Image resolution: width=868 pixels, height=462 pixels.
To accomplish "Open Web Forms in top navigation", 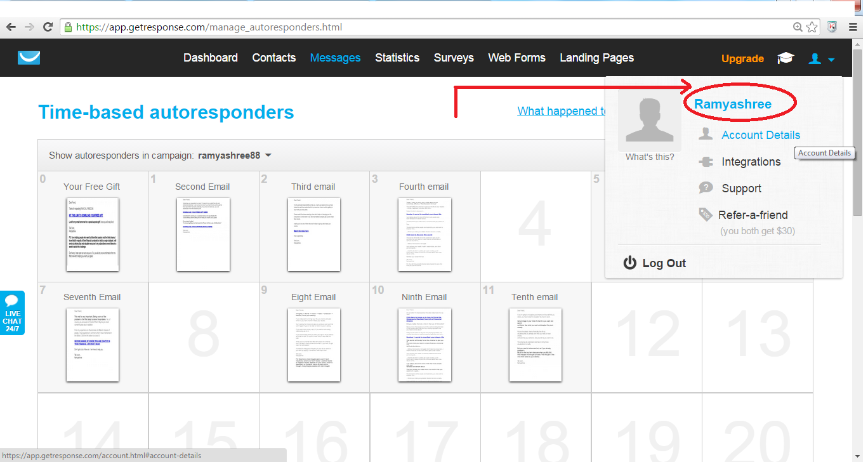I will 516,58.
